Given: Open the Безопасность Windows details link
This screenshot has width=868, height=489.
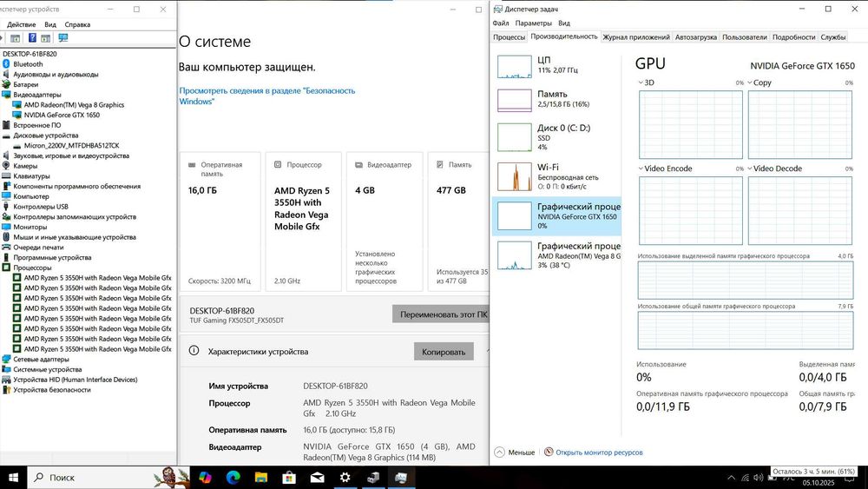Looking at the screenshot, I should point(266,96).
